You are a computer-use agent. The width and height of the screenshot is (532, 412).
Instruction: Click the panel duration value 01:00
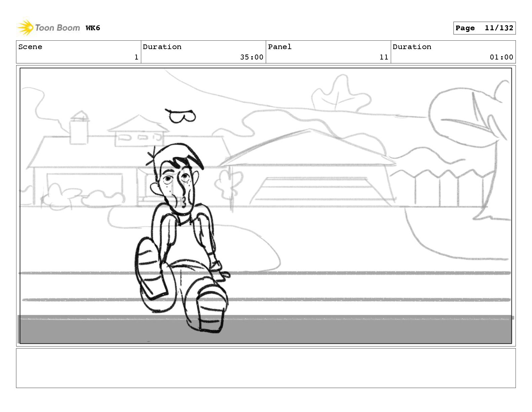pyautogui.click(x=501, y=57)
